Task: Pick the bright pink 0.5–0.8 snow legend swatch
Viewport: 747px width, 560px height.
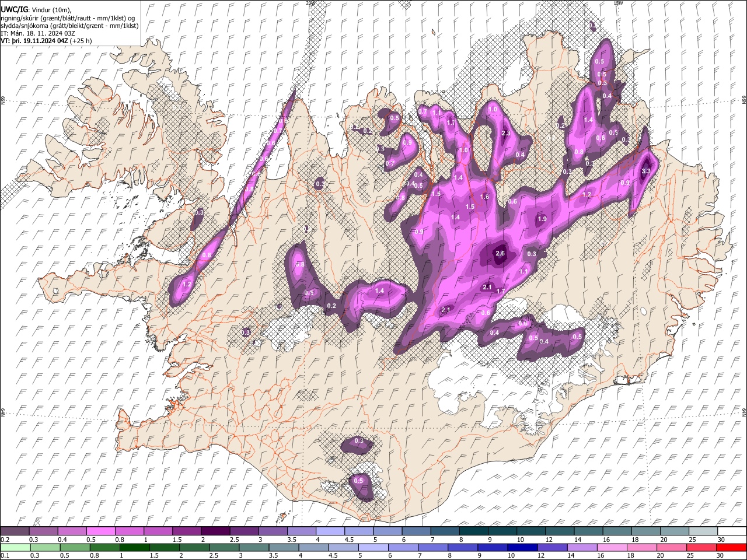Action: 100,531
